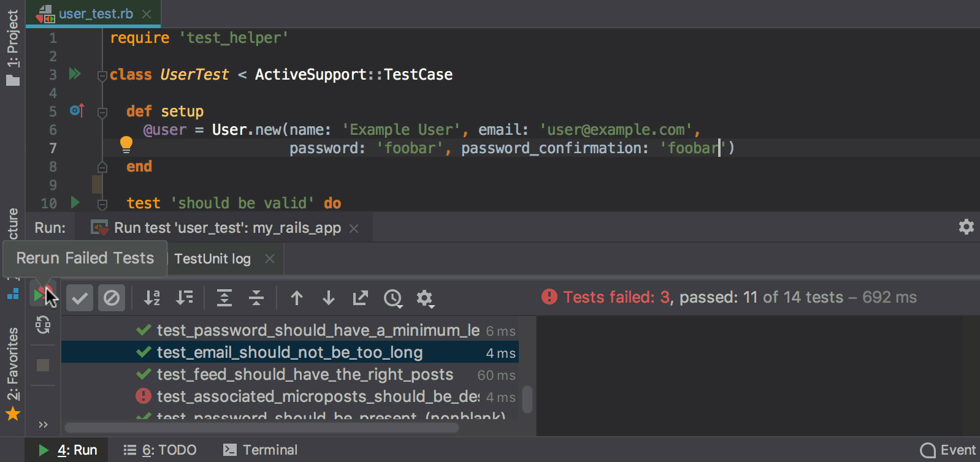Click ActiveSupport::TestCase in code
The width and height of the screenshot is (980, 462).
[354, 75]
